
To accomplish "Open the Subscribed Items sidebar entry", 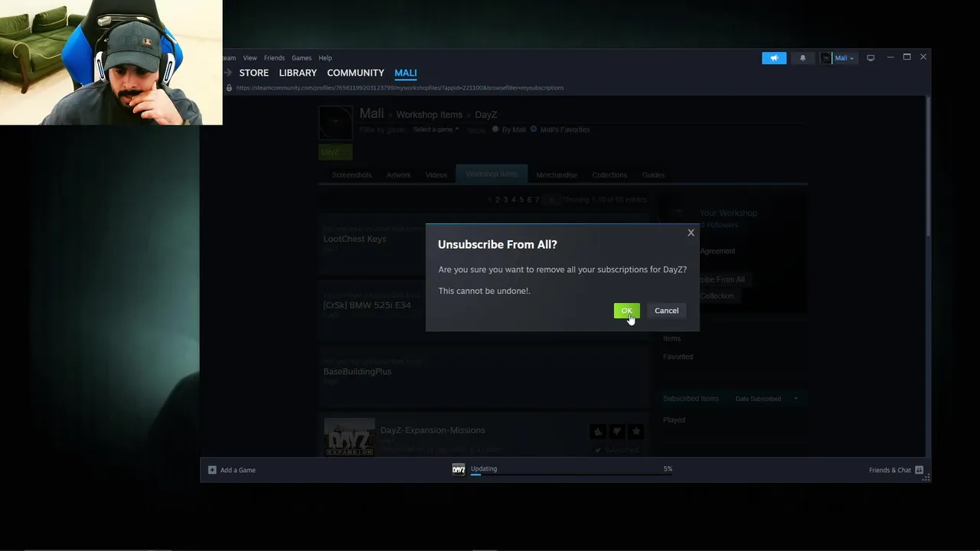I will (x=691, y=399).
